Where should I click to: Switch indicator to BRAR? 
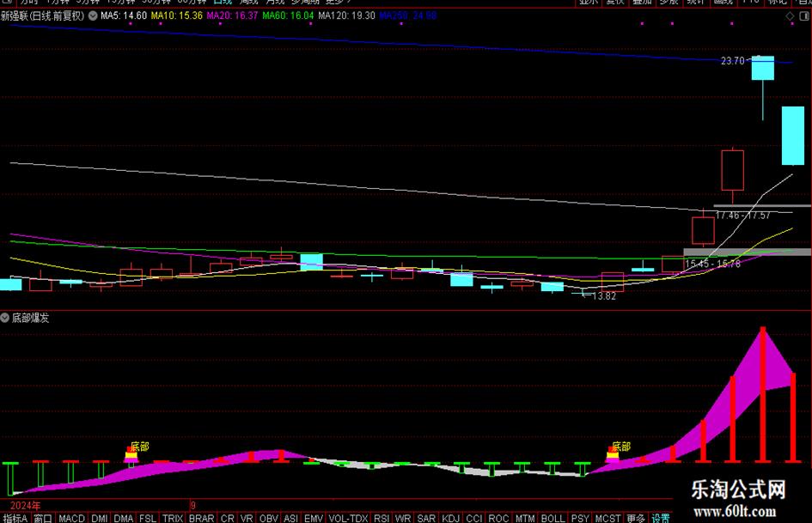click(x=201, y=518)
